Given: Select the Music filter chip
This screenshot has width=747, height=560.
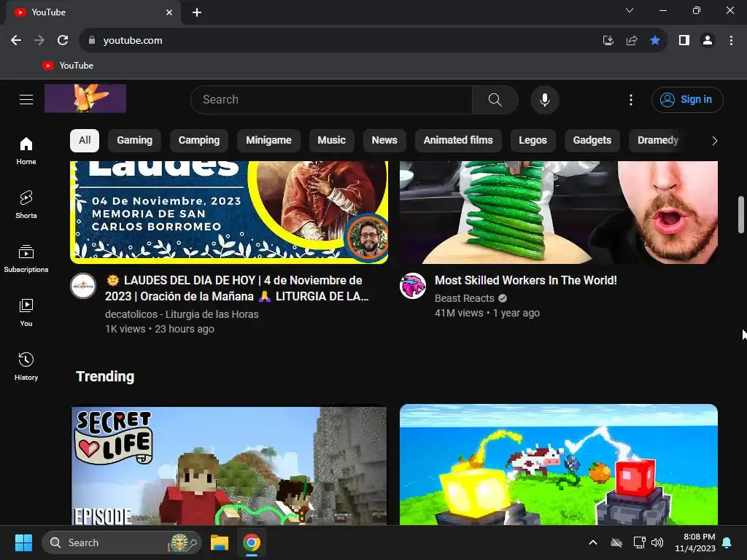Looking at the screenshot, I should [x=332, y=141].
